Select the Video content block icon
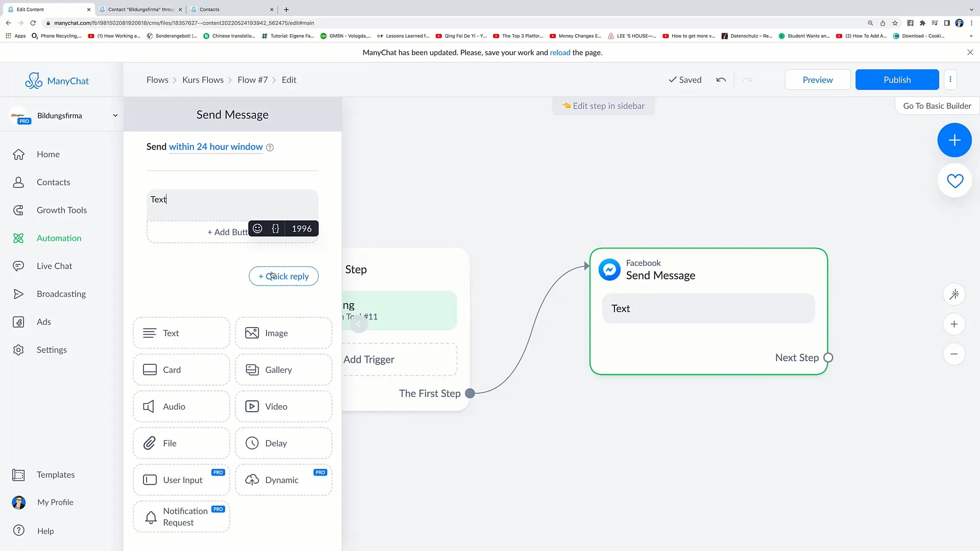Viewport: 980px width, 551px height. [x=251, y=406]
